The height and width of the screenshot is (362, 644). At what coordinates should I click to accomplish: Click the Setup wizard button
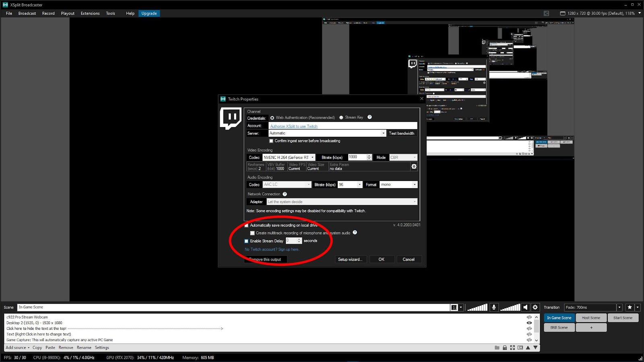tap(350, 259)
